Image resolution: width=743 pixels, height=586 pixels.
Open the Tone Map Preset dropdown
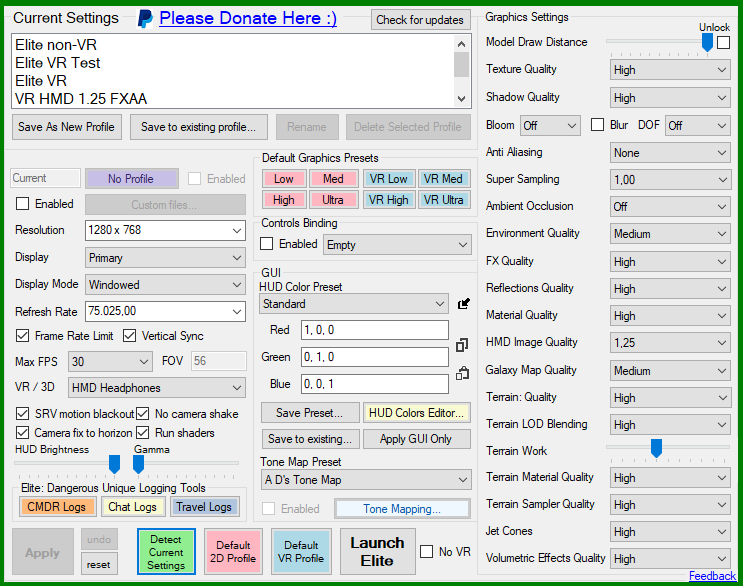(x=366, y=480)
